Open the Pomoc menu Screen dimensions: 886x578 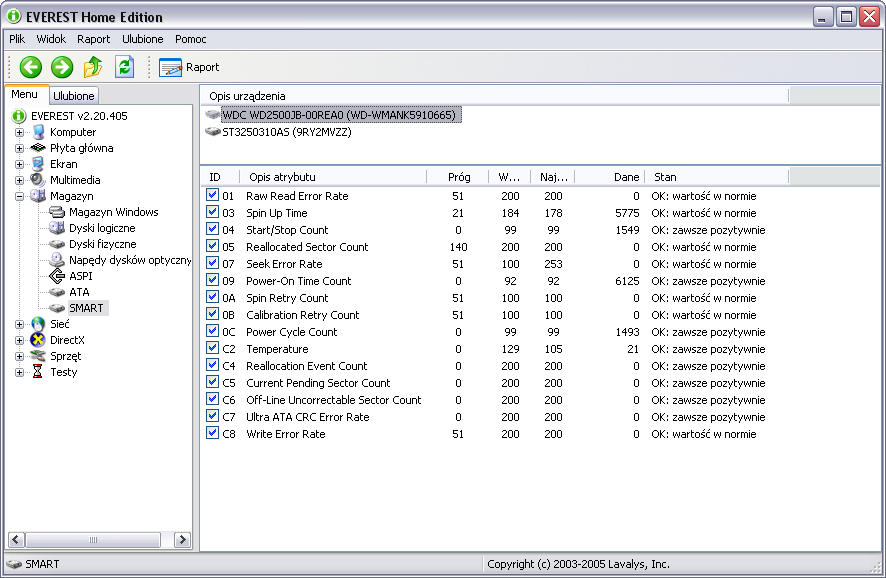click(x=190, y=39)
